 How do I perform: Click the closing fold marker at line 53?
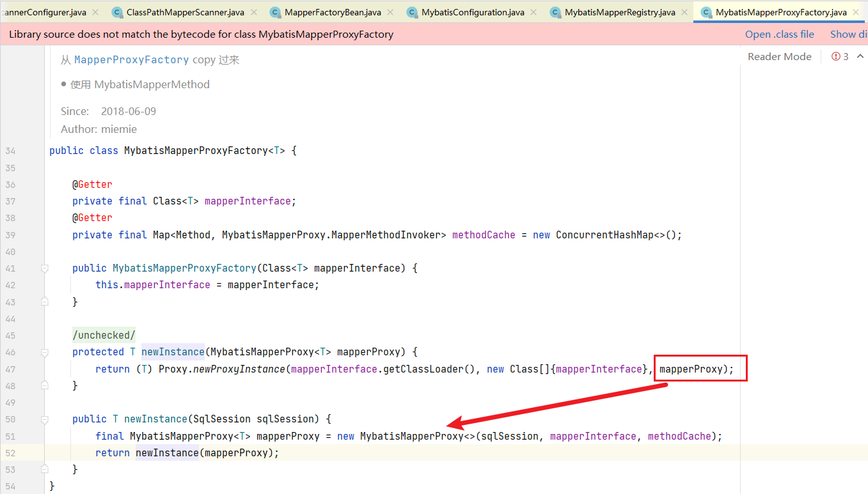[x=45, y=470]
